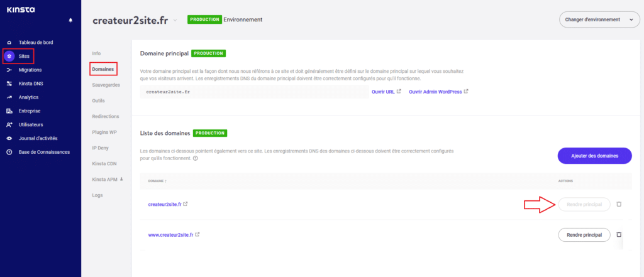Viewport: 644px width, 277px height.
Task: Open Tableau de bord in sidebar
Action: click(36, 42)
